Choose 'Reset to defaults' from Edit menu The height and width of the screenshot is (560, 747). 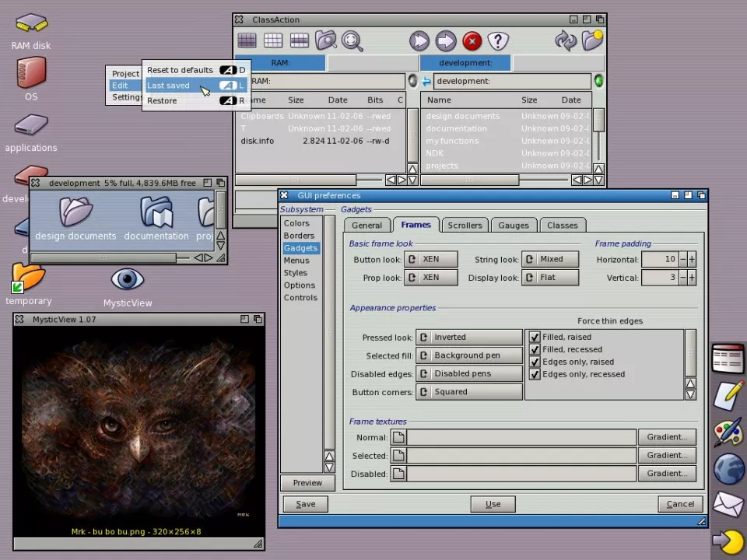(x=181, y=71)
